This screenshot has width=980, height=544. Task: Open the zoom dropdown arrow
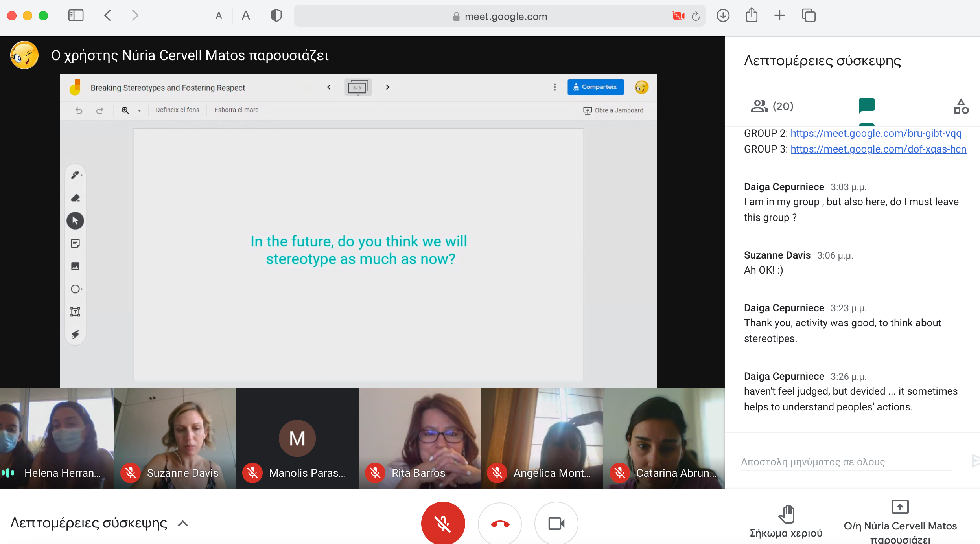point(139,111)
